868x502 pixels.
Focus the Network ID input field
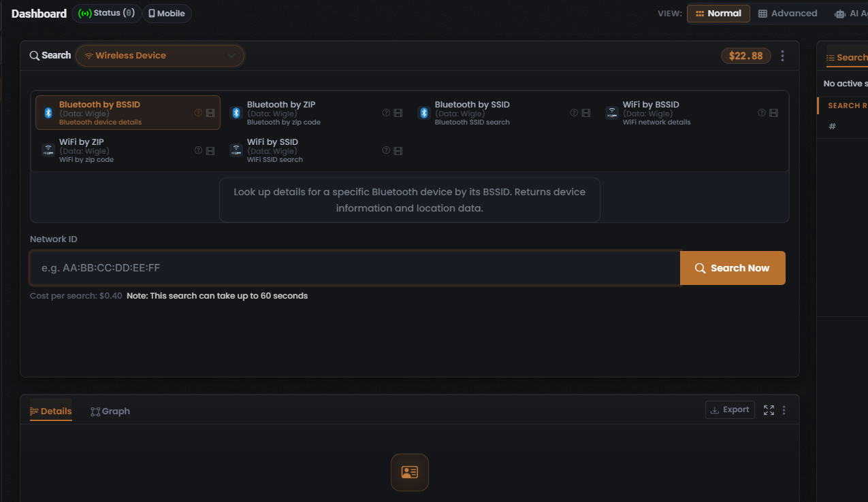(x=355, y=268)
